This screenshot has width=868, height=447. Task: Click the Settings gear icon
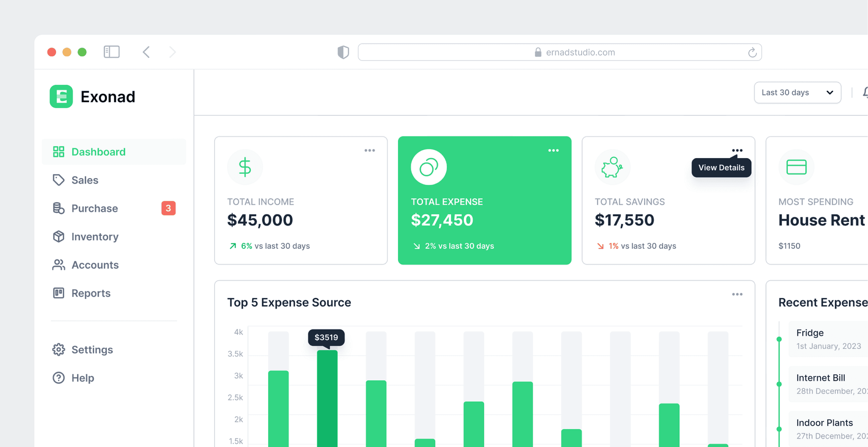point(59,350)
